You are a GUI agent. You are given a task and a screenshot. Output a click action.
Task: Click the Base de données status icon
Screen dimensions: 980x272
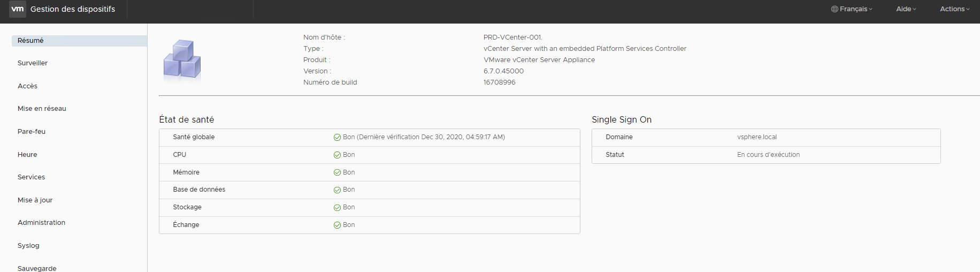tap(337, 190)
